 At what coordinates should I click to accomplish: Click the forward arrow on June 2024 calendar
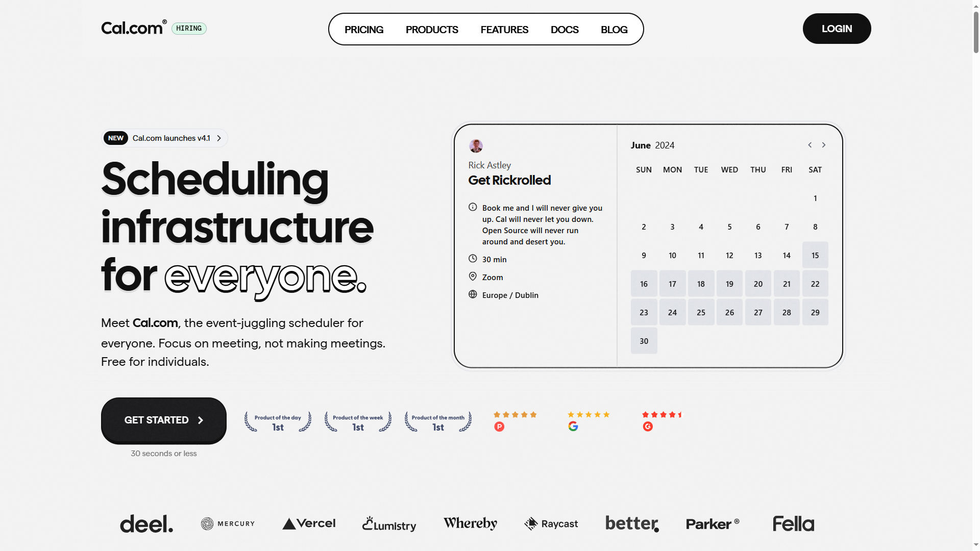[824, 145]
